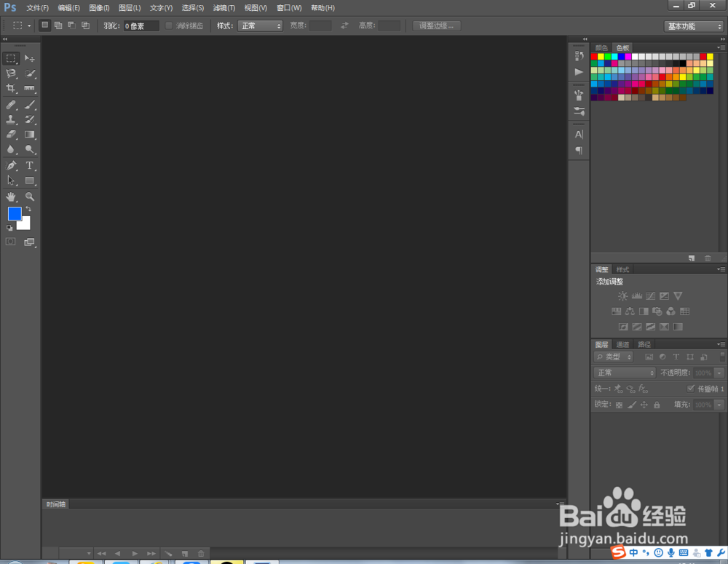Screen dimensions: 728x564
Task: Select the Zoom tool
Action: point(30,196)
